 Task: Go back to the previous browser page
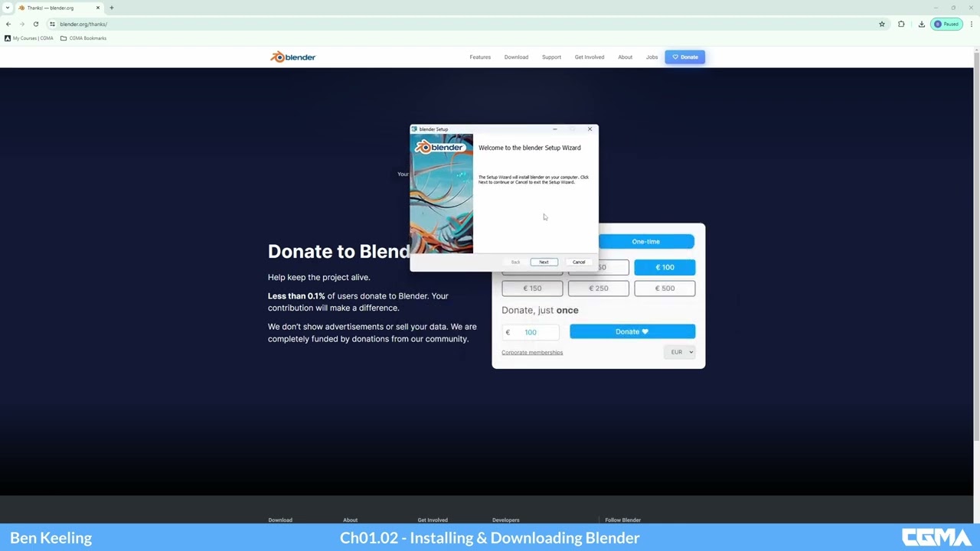tap(8, 24)
